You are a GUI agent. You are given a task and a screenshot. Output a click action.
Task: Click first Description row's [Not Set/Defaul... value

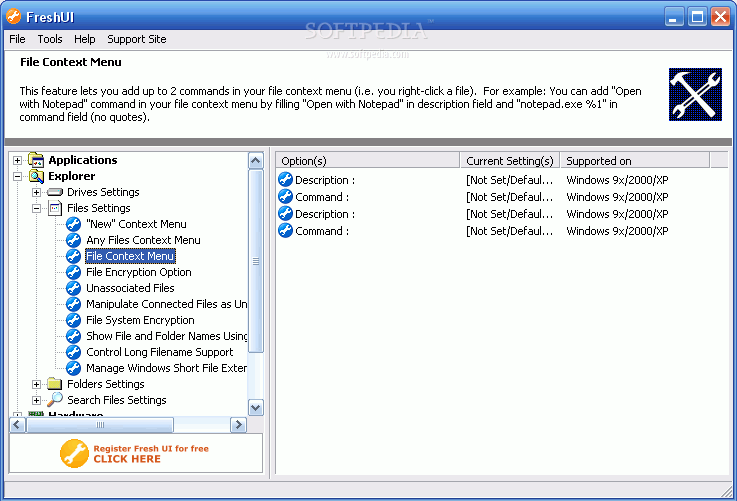click(510, 180)
